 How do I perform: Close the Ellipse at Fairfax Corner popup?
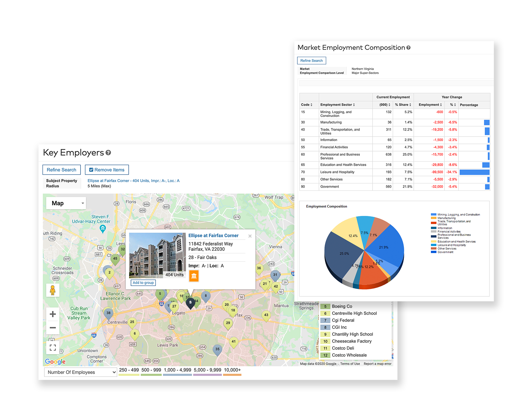[x=250, y=236]
